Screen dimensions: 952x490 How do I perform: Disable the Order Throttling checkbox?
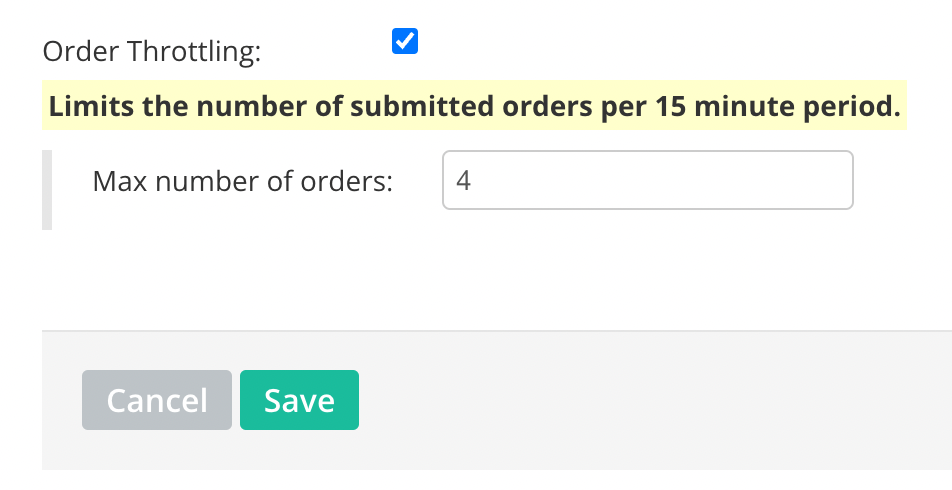(x=405, y=42)
